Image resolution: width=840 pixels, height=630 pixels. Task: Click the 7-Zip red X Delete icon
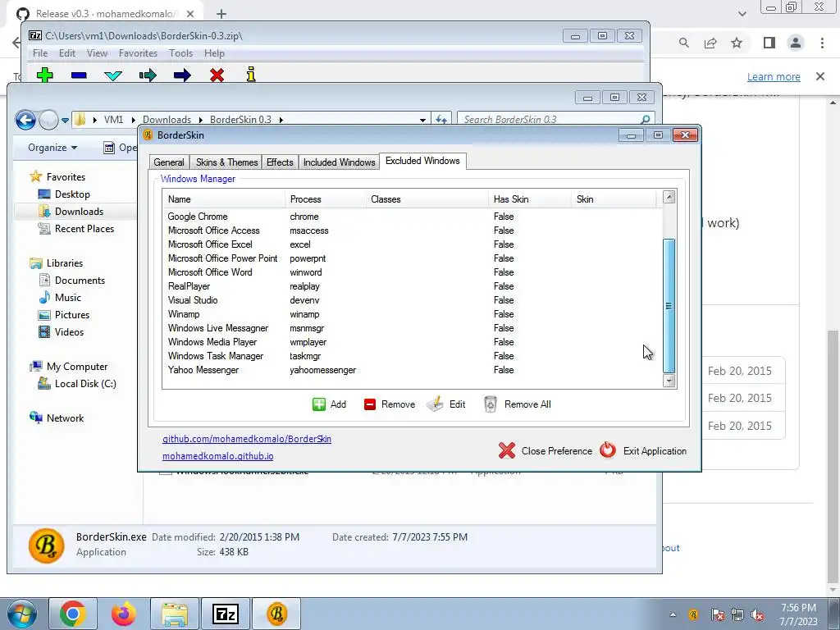pos(217,75)
